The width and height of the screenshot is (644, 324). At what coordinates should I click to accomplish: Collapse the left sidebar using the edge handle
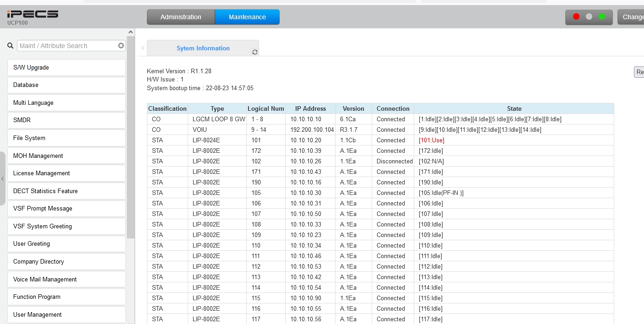click(x=2, y=178)
